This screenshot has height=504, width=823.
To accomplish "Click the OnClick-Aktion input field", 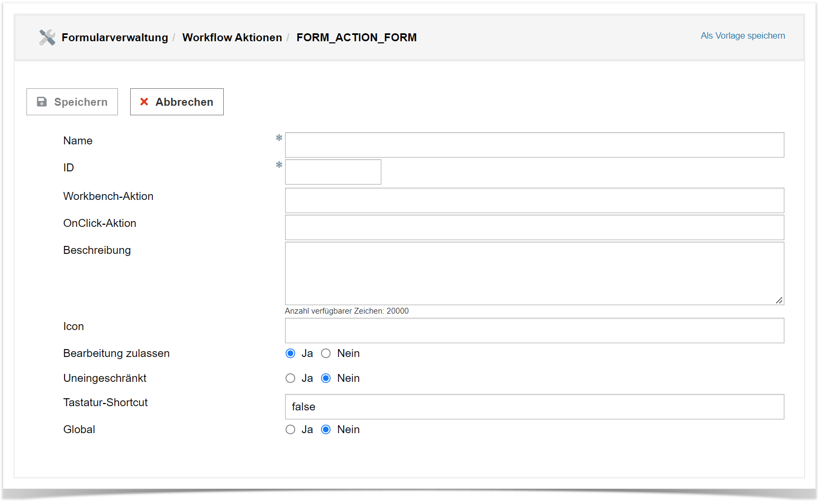I will point(534,227).
